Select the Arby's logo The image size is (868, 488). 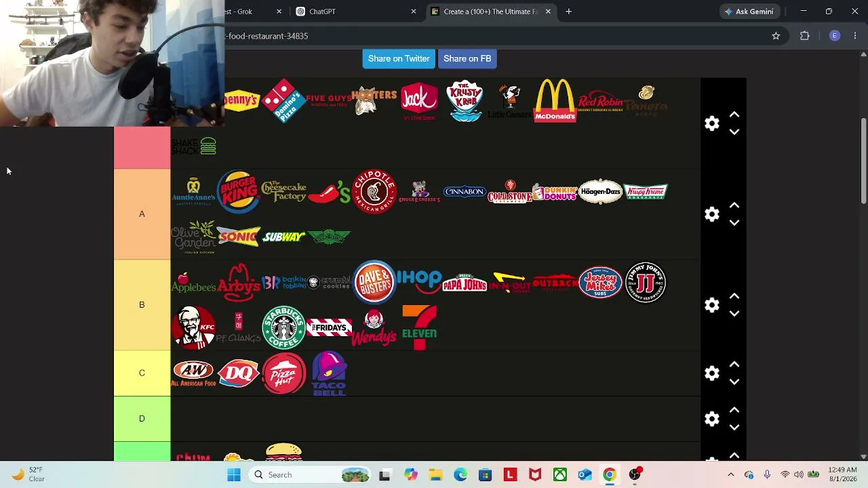pos(238,282)
